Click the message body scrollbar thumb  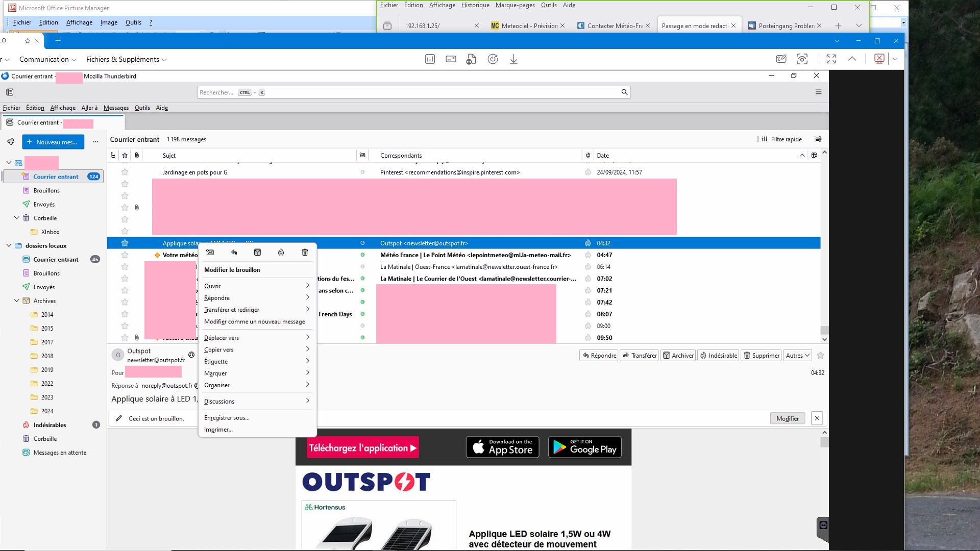(824, 442)
